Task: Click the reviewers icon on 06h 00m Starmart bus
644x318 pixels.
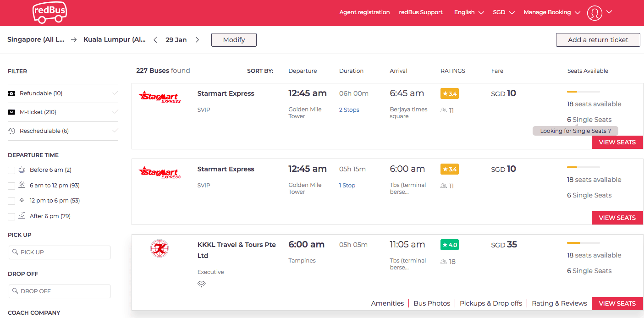Action: [x=444, y=110]
